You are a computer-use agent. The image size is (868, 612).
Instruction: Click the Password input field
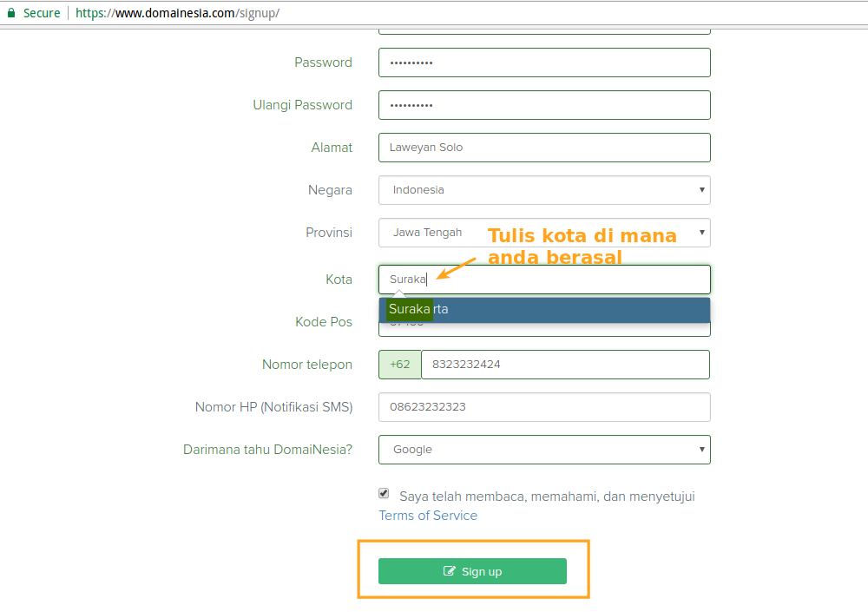[544, 63]
